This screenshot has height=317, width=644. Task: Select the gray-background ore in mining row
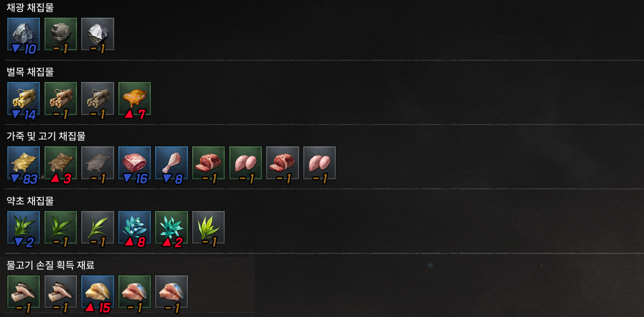coord(97,34)
